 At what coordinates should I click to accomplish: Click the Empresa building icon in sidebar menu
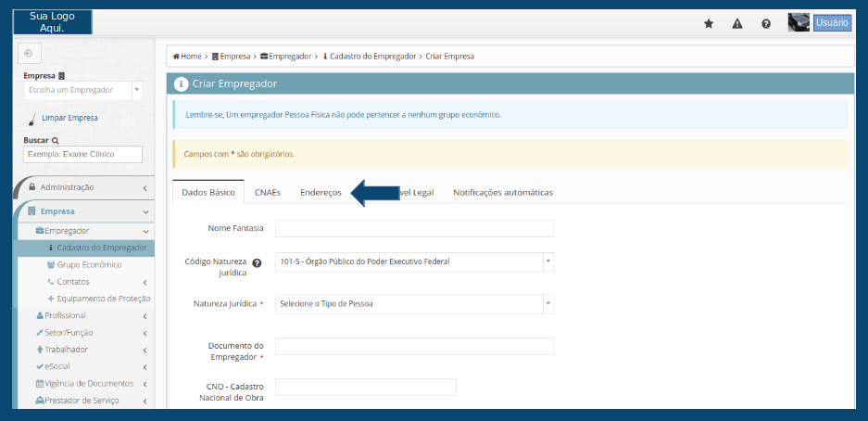pos(32,211)
